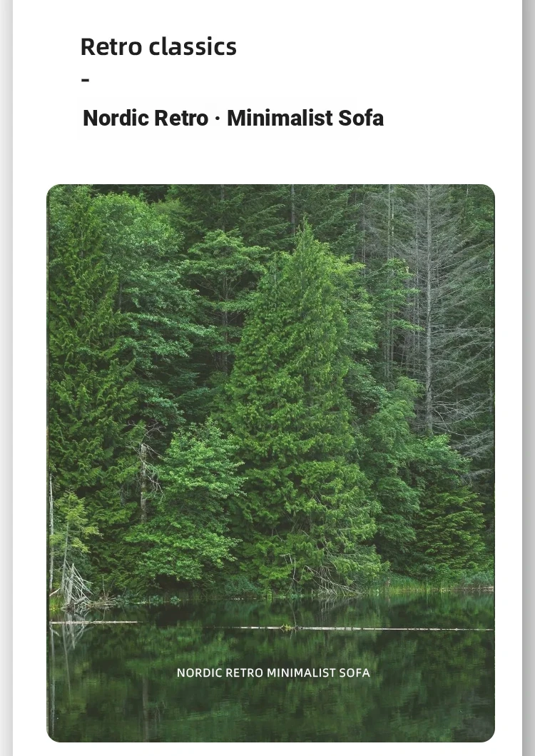This screenshot has height=756, width=535.
Task: Click the dead white branches at the left shoreline
Action: click(x=75, y=586)
